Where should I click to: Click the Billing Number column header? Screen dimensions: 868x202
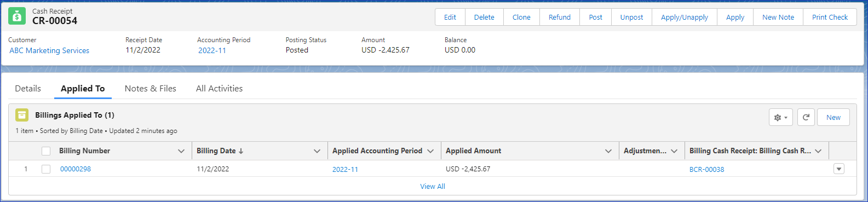[x=84, y=151]
